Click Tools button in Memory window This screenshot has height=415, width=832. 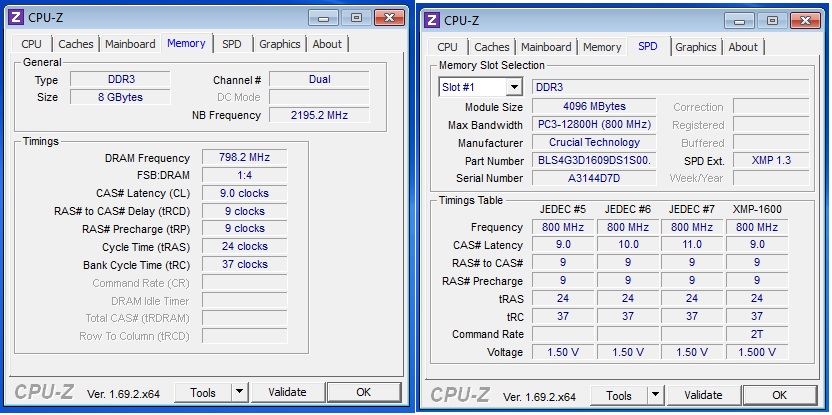pyautogui.click(x=203, y=393)
